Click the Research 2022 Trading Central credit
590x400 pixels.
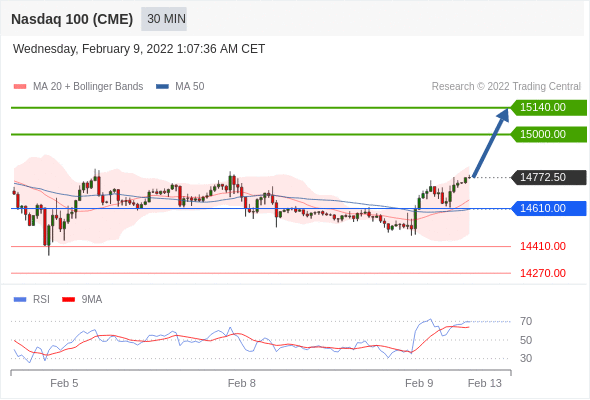(x=506, y=87)
